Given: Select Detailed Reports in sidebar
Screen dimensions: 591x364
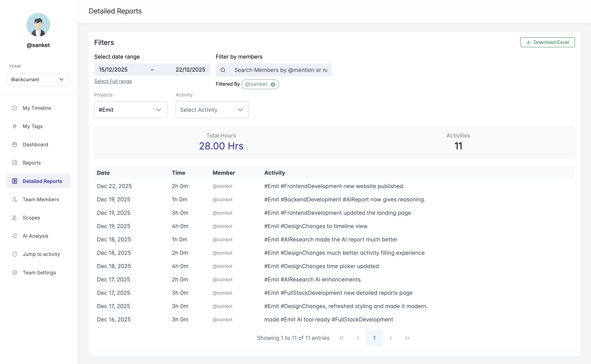Looking at the screenshot, I should click(x=42, y=181).
